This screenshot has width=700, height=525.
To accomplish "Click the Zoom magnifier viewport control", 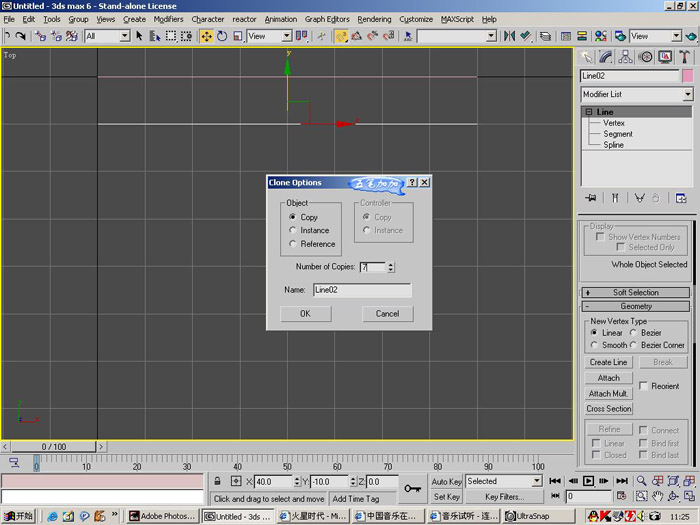I will pos(642,481).
